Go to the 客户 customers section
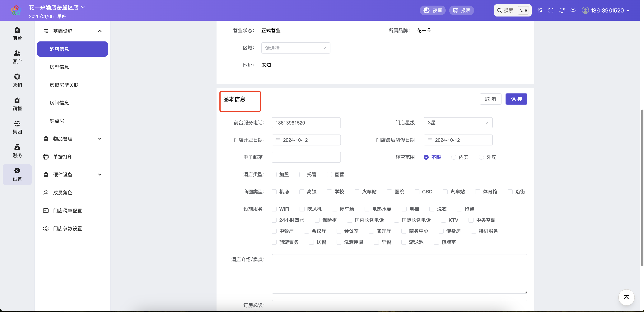This screenshot has height=312, width=644. [x=17, y=57]
